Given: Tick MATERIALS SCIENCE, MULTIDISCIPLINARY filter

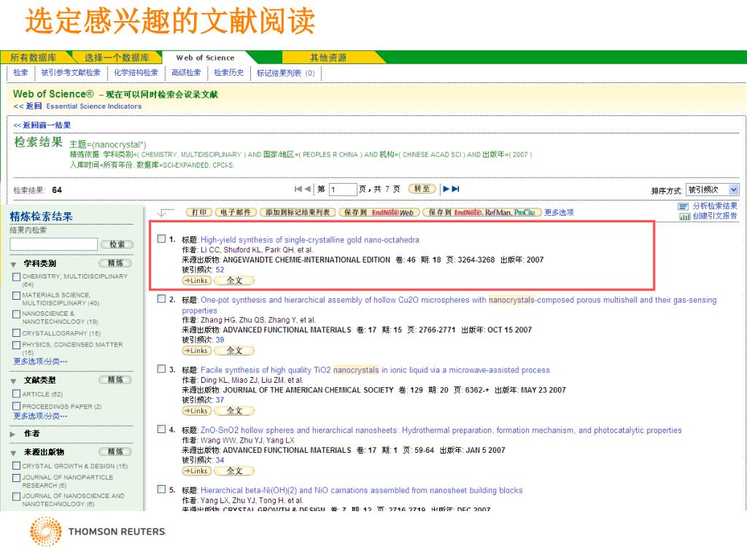Looking at the screenshot, I should click(17, 296).
